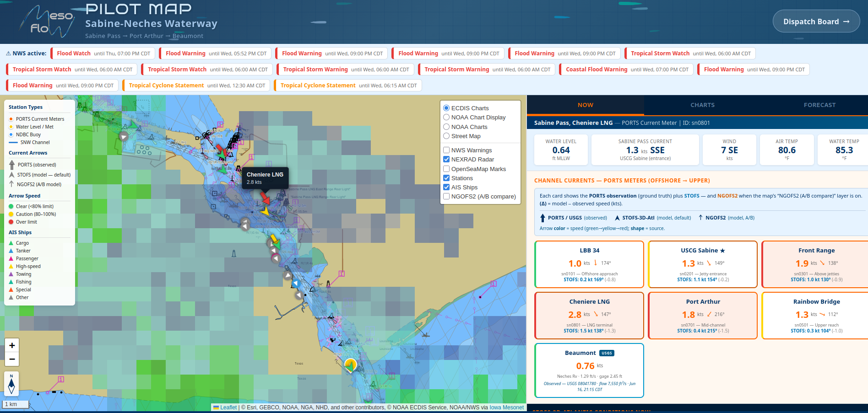Open the Front Range current card
This screenshot has width=868, height=413.
816,264
